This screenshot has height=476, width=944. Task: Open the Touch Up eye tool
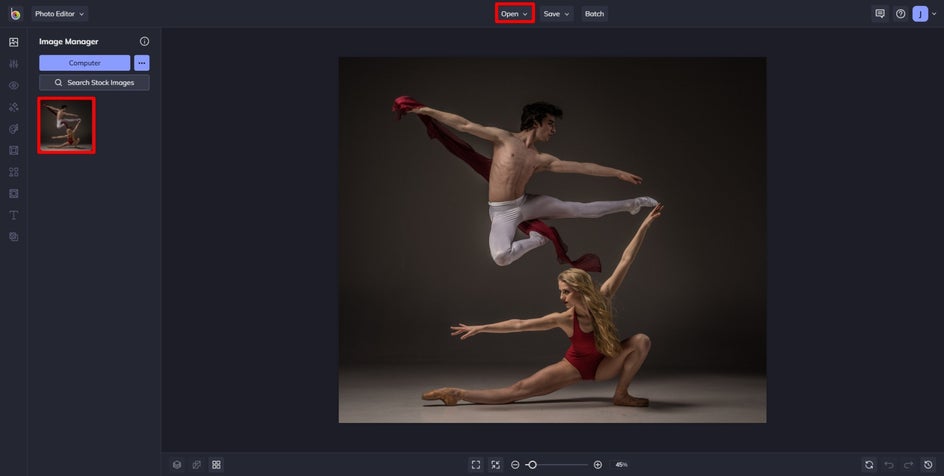[14, 85]
